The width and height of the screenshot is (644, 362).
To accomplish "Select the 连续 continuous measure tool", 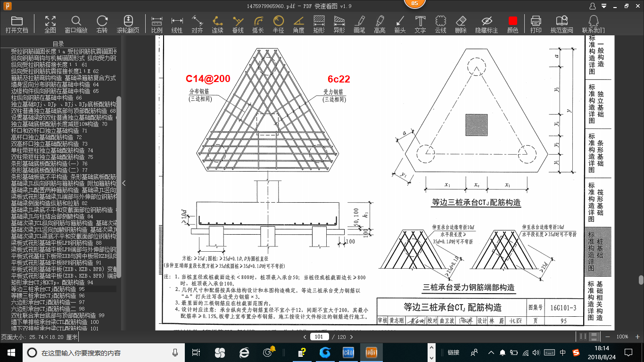I will [x=217, y=24].
